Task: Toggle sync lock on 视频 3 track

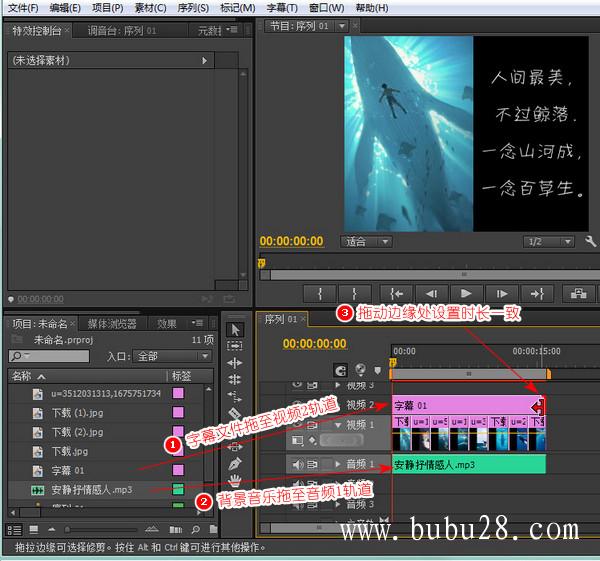Action: tap(313, 385)
